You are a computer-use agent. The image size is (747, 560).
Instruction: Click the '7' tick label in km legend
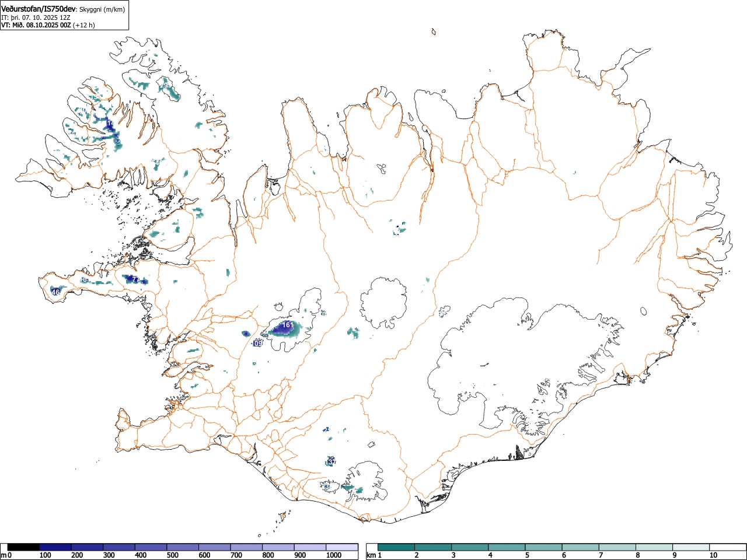pyautogui.click(x=600, y=555)
